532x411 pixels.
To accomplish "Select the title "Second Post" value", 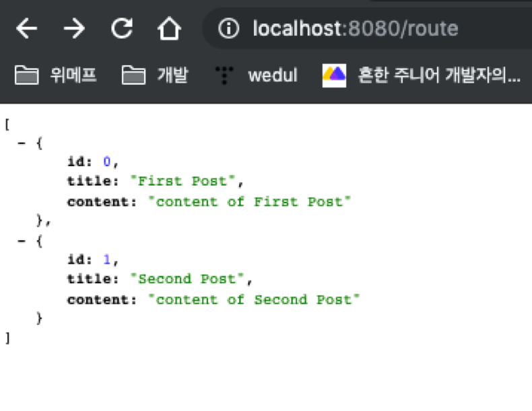I will [x=187, y=279].
